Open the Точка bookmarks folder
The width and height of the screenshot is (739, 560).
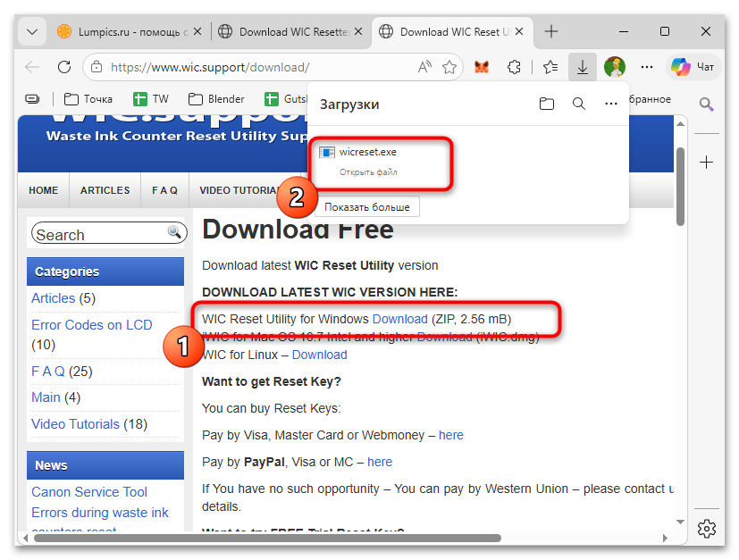pos(88,99)
